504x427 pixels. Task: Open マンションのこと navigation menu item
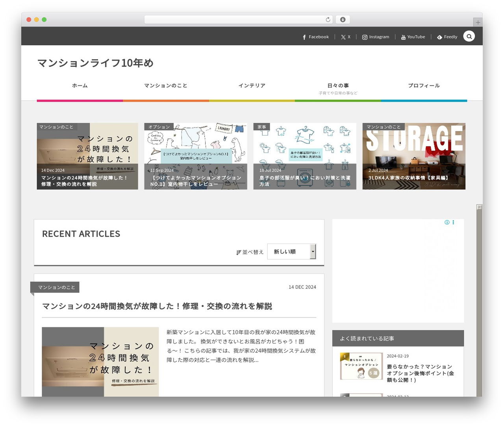[x=166, y=85]
